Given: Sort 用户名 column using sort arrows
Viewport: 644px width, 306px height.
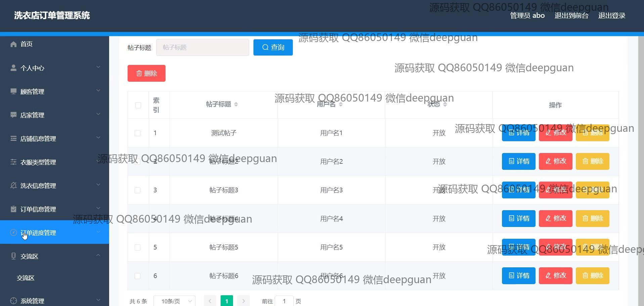Looking at the screenshot, I should click(341, 105).
